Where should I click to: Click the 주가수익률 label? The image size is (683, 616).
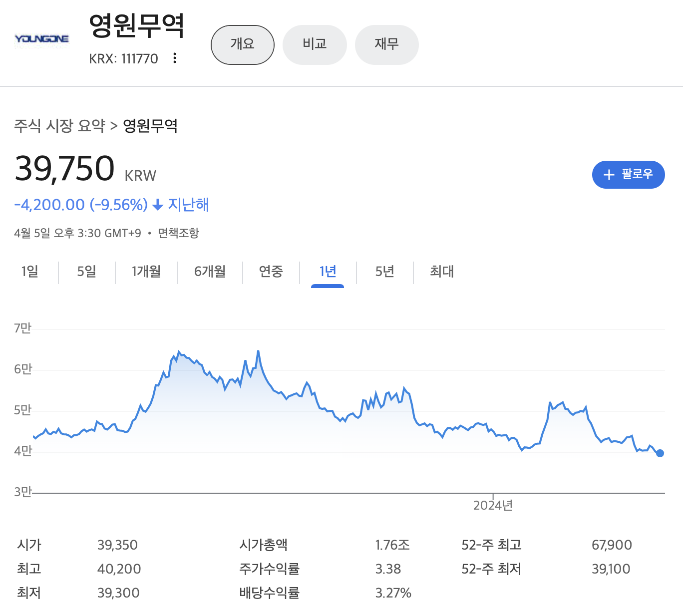tap(269, 569)
